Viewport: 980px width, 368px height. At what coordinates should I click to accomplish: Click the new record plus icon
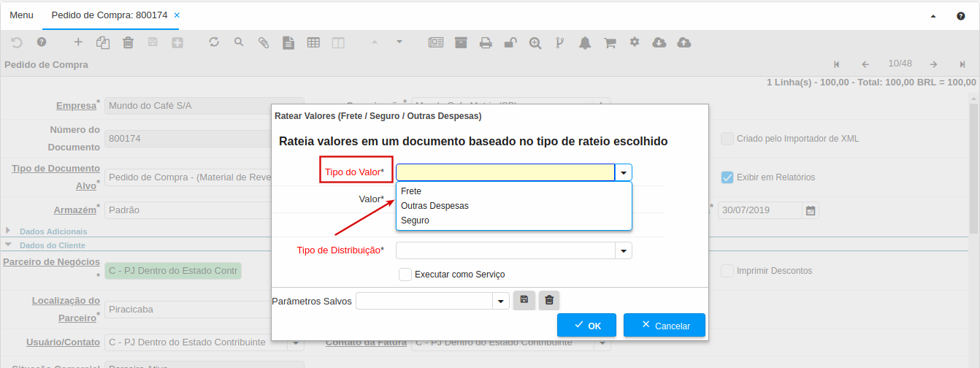point(78,42)
